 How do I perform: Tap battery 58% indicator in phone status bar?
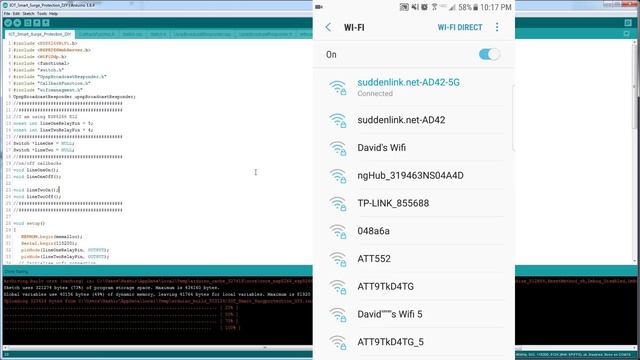[x=468, y=7]
